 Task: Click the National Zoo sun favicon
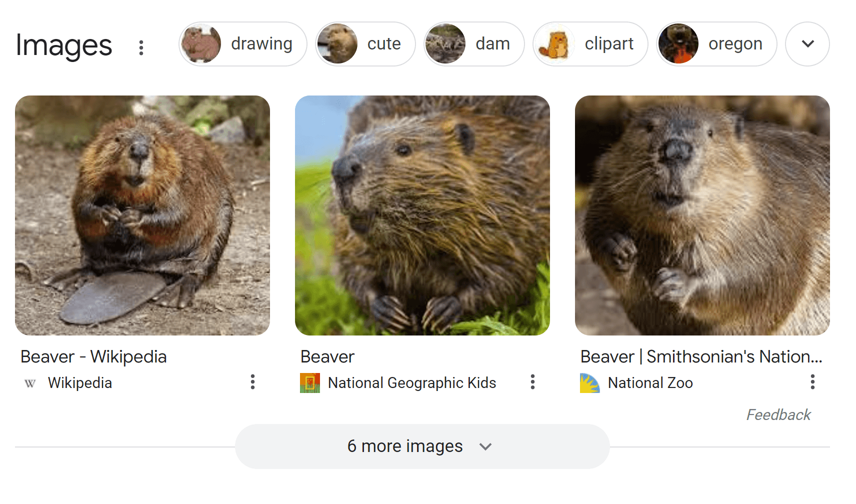coord(590,383)
